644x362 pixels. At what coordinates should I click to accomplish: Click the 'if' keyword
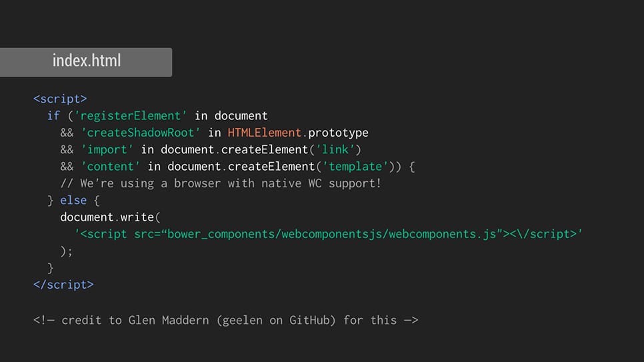[x=53, y=116]
